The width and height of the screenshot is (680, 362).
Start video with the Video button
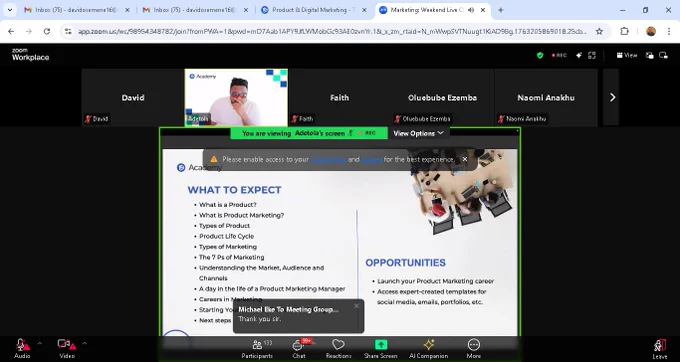[66, 349]
